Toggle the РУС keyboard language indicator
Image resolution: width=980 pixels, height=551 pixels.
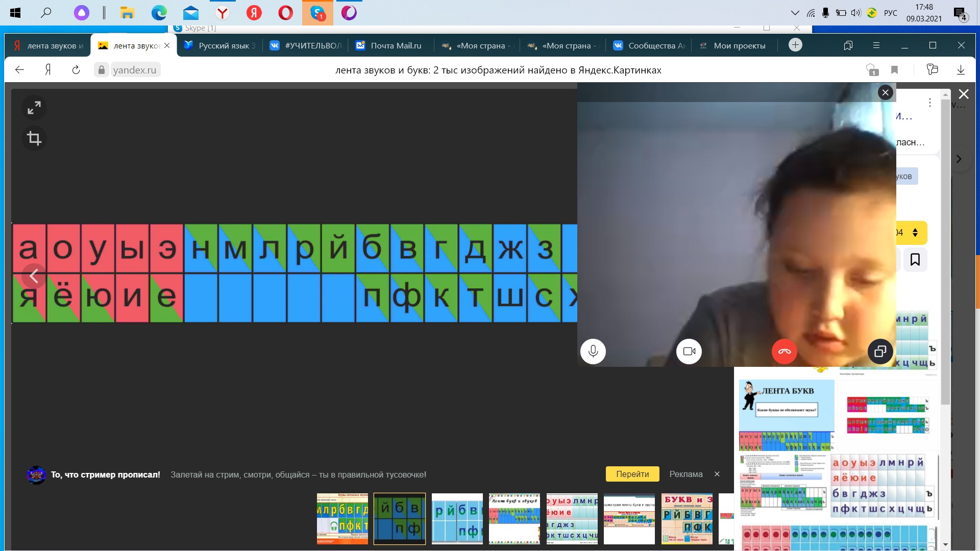pos(891,13)
